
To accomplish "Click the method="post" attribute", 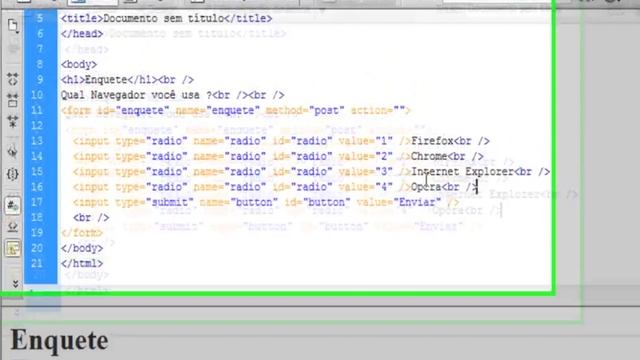I will [305, 110].
